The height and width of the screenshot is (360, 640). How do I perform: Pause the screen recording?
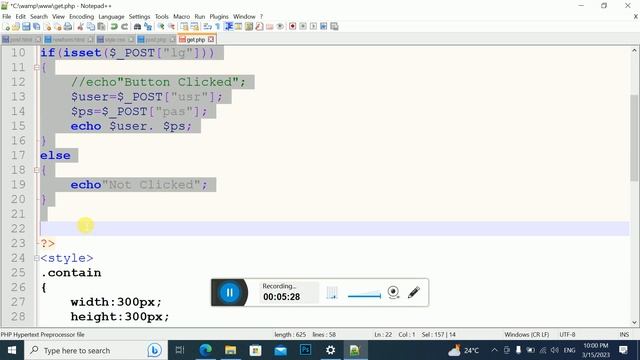[x=229, y=292]
